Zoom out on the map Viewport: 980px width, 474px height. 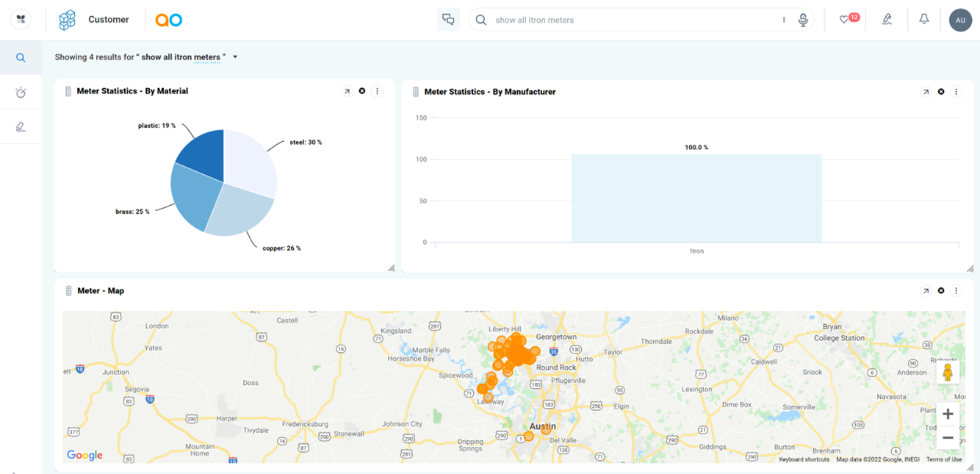948,438
